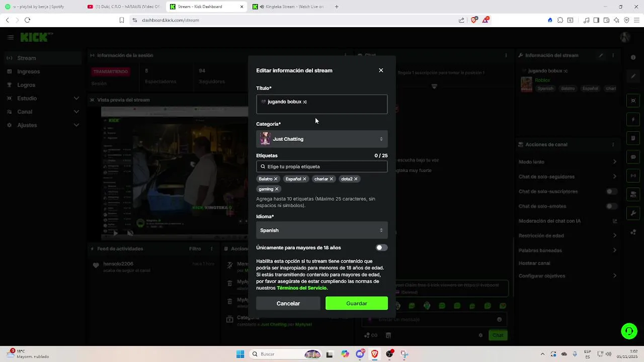Viewport: 644px width, 362px height.
Task: Remove the Balatro tag
Action: coord(276,179)
